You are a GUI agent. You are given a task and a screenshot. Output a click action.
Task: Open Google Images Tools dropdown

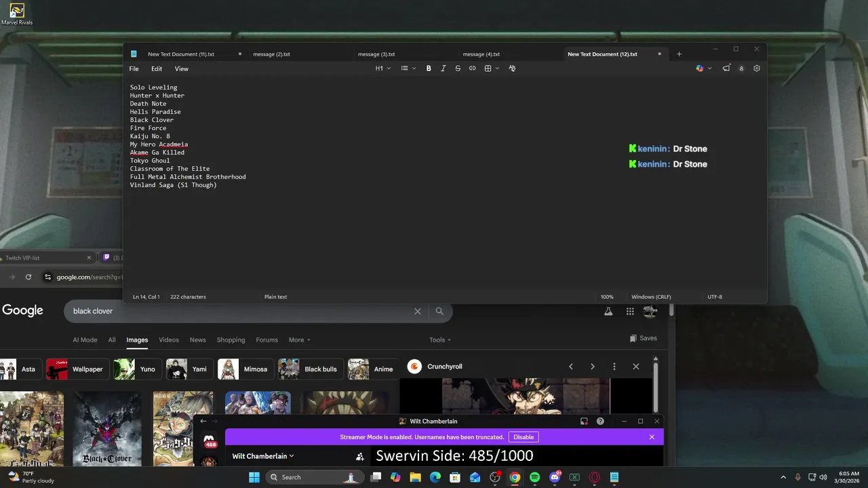440,340
